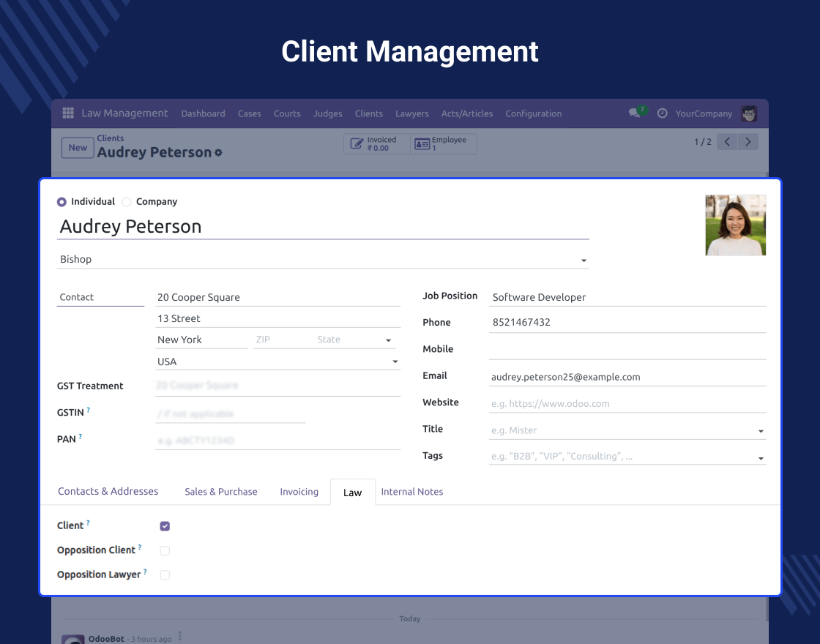Click the help mark next to PAN
The height and width of the screenshot is (644, 820).
tap(80, 436)
